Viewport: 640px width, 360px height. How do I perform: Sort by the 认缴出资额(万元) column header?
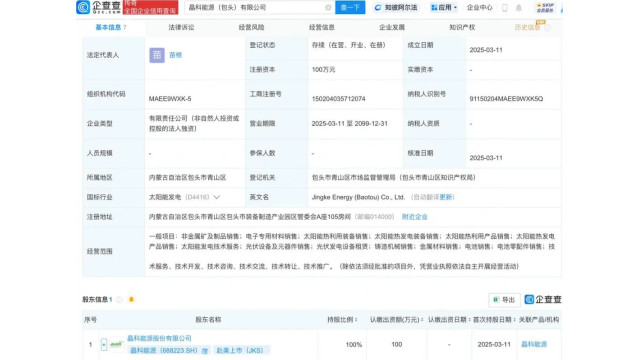coord(397,320)
